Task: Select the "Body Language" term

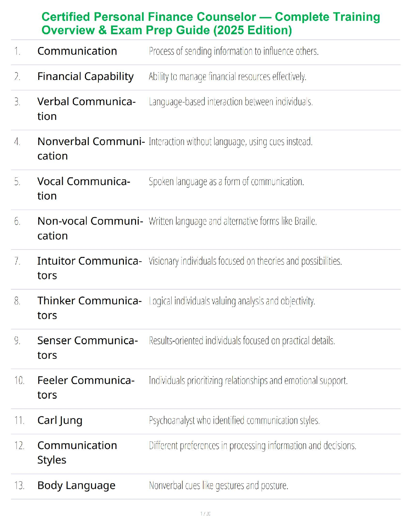Action: pyautogui.click(x=76, y=485)
